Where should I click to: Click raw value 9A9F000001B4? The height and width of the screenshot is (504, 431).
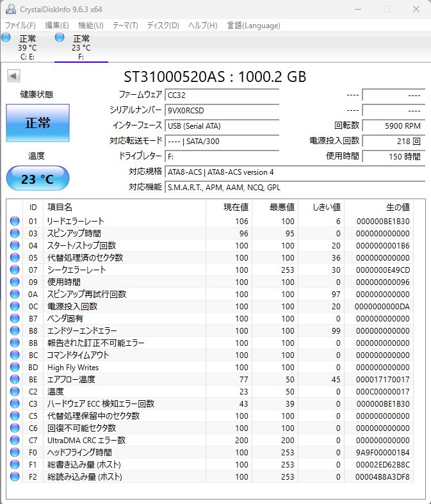point(382,453)
